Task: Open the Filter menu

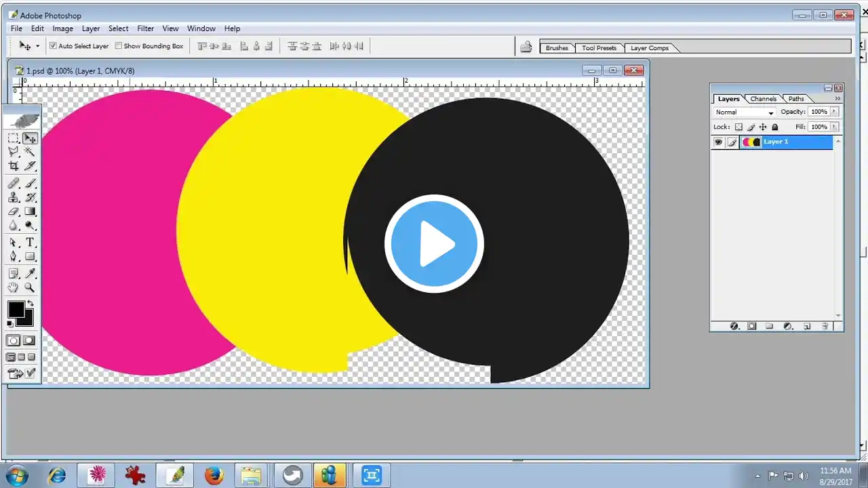Action: pyautogui.click(x=145, y=28)
